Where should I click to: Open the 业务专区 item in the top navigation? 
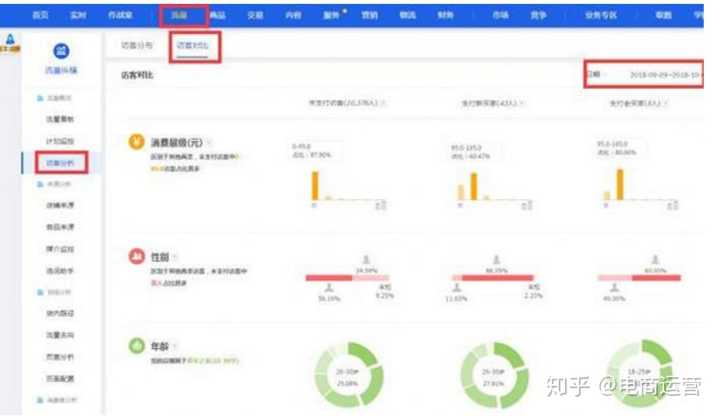click(601, 15)
